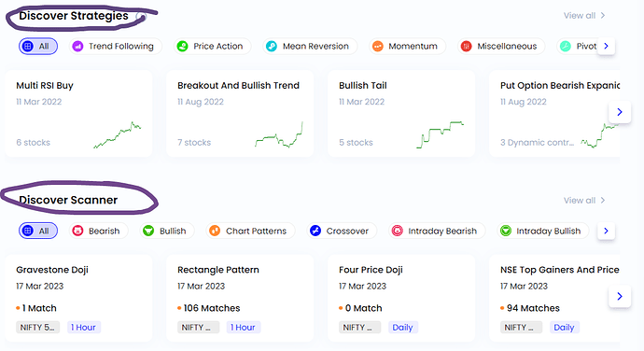Filter scanners by Intraday Bullish
This screenshot has width=644, height=351.
pyautogui.click(x=543, y=231)
